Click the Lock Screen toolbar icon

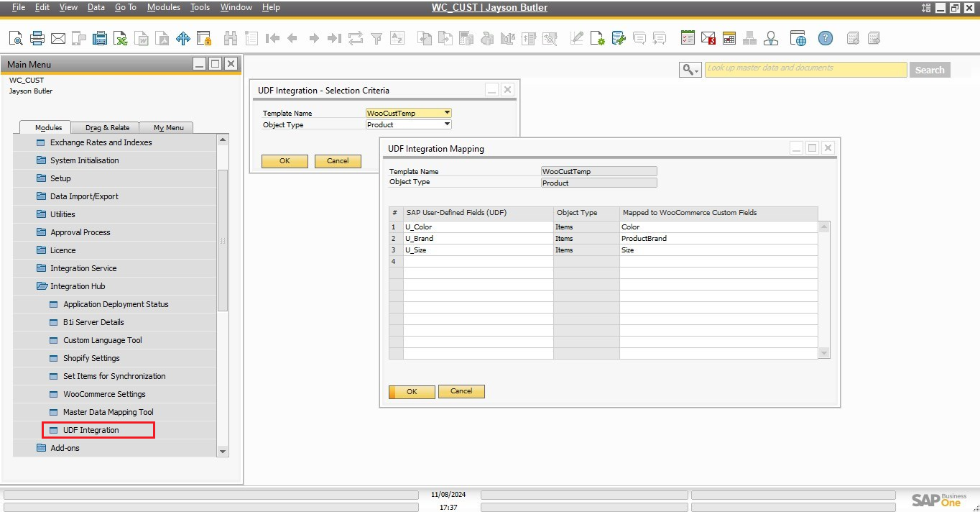(x=204, y=38)
